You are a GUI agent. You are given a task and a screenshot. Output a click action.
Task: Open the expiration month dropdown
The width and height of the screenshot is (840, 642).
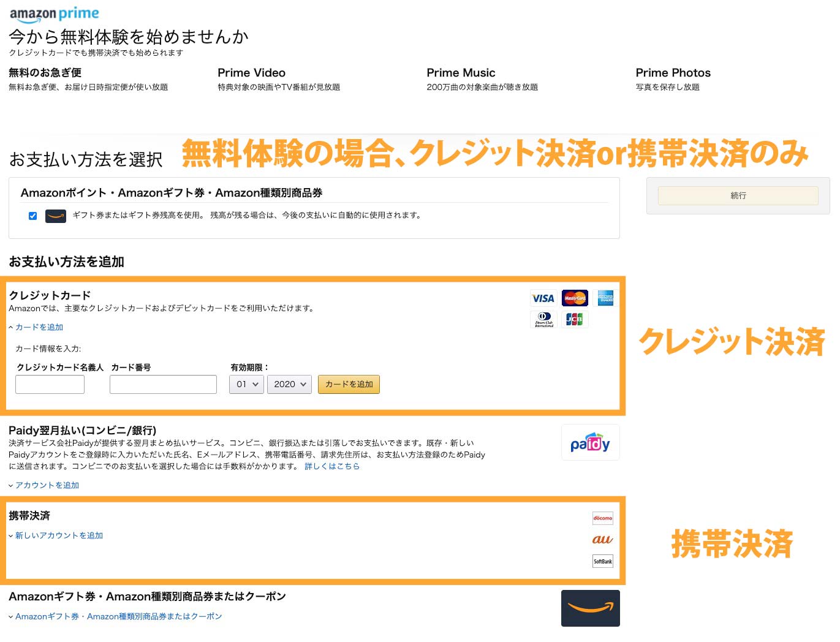(x=246, y=384)
